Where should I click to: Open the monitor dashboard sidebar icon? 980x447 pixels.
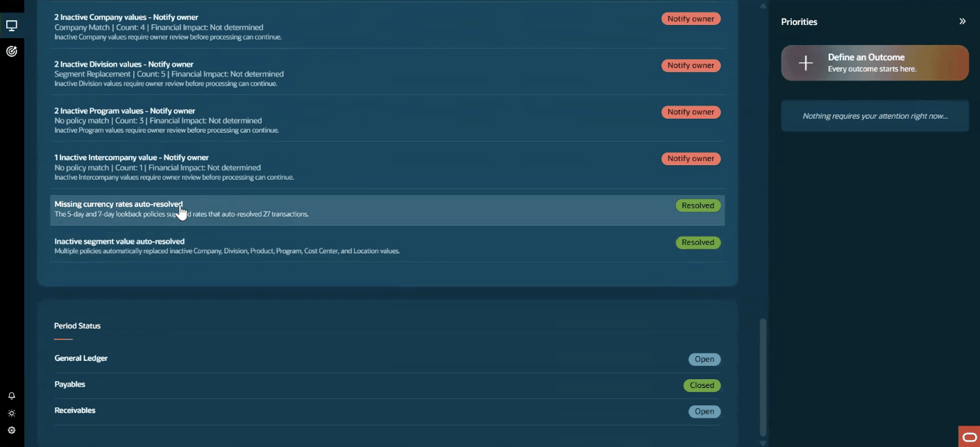coord(12,26)
